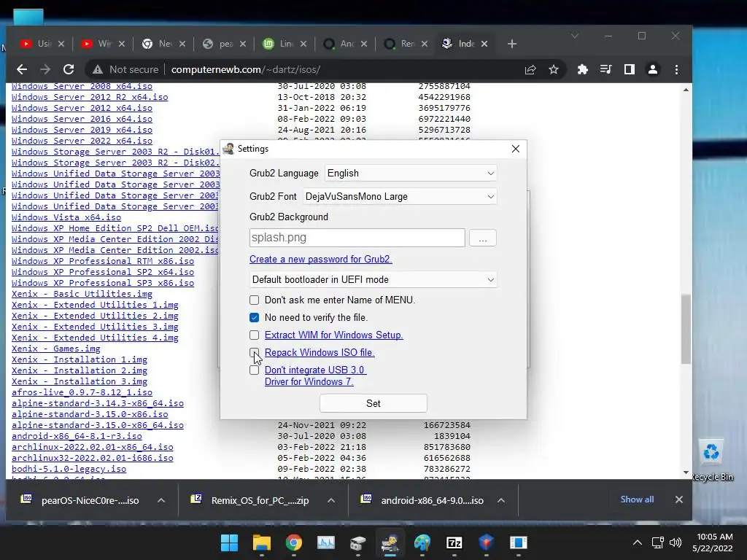Open the Grub2 Font dropdown
Screen dimensions: 747x560
(400, 197)
